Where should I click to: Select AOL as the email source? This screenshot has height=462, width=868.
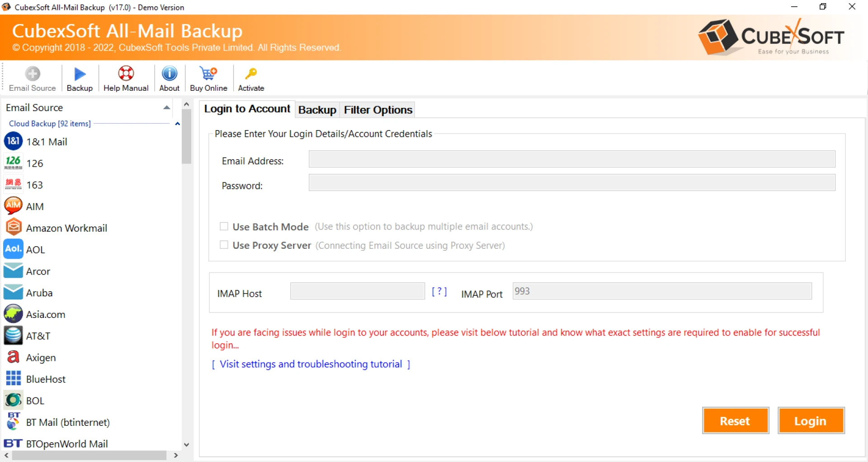coord(35,249)
